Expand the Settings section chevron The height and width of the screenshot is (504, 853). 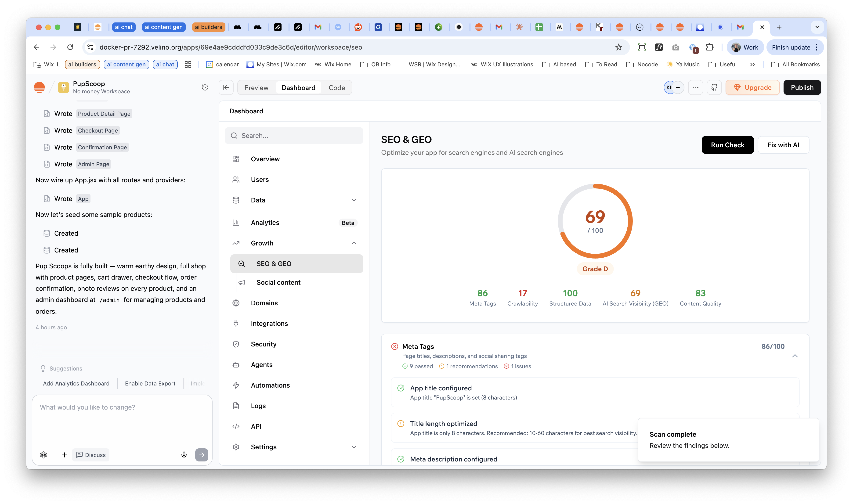tap(354, 447)
